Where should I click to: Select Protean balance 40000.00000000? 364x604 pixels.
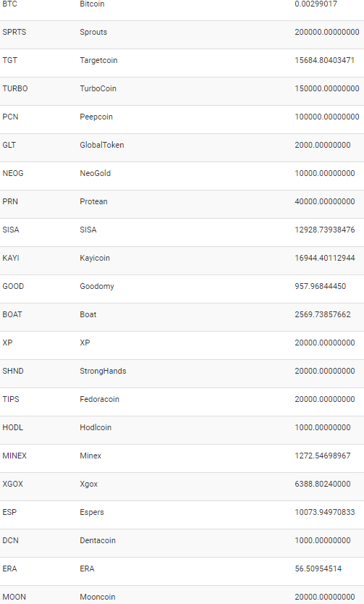(325, 201)
